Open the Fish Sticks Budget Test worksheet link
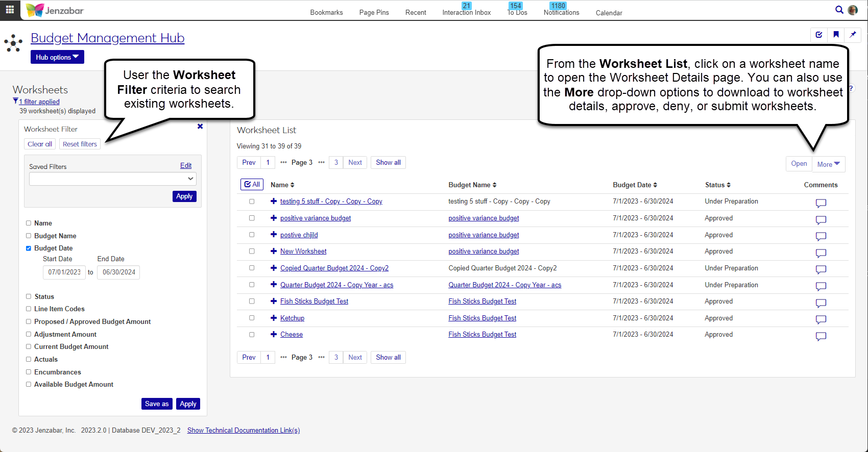Viewport: 868px width, 452px height. coord(314,302)
